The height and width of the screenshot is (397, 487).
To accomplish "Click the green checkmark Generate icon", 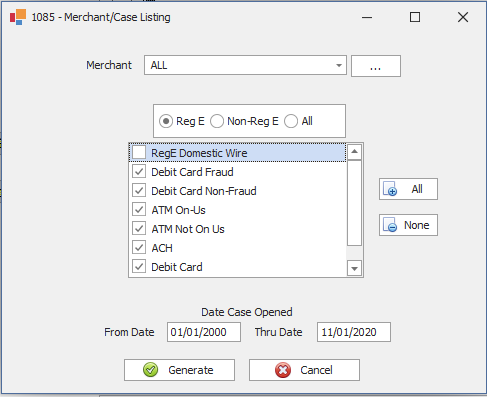I will point(150,370).
